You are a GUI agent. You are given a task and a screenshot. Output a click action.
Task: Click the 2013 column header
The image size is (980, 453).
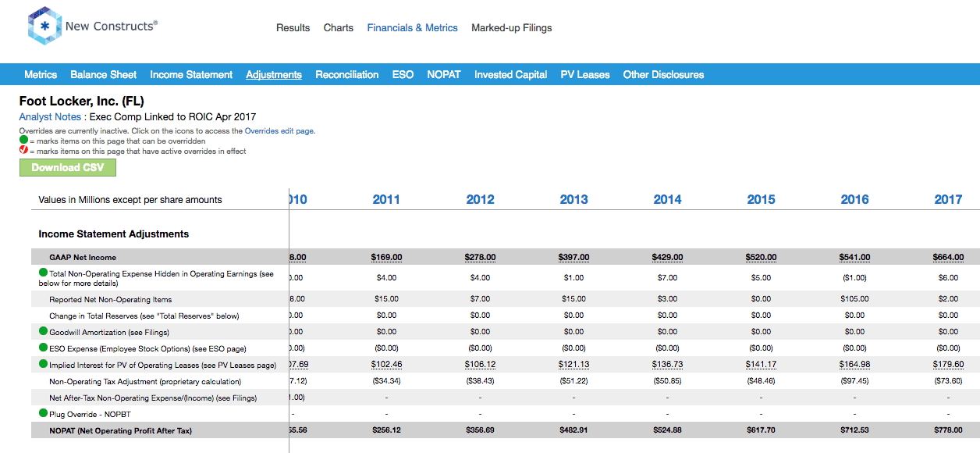click(573, 200)
